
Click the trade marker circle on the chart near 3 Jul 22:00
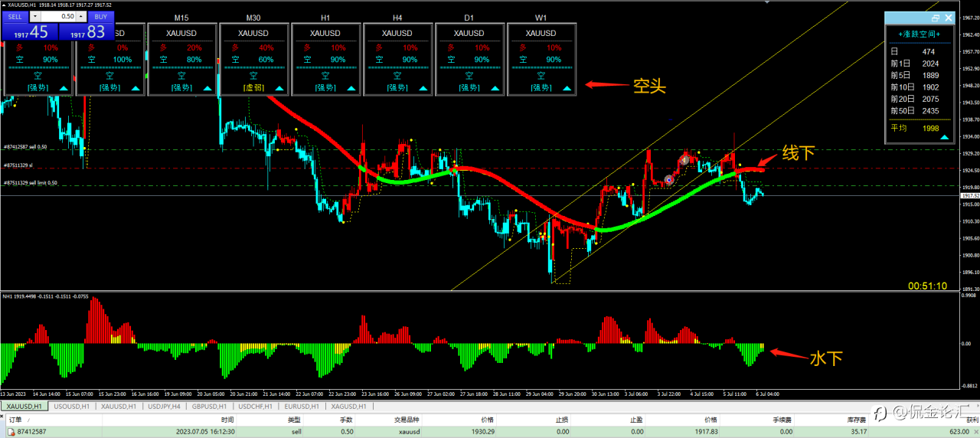(x=669, y=179)
